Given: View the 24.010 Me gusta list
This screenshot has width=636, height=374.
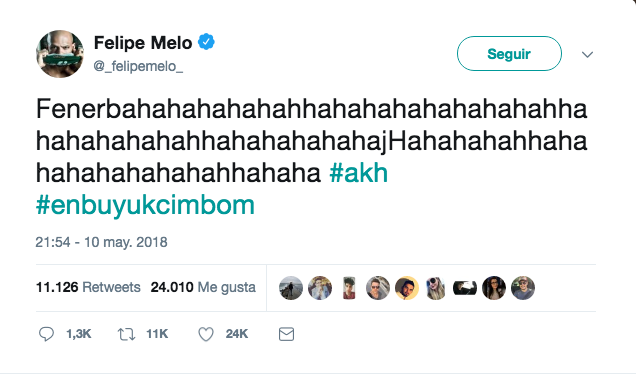Looking at the screenshot, I should pyautogui.click(x=203, y=287).
